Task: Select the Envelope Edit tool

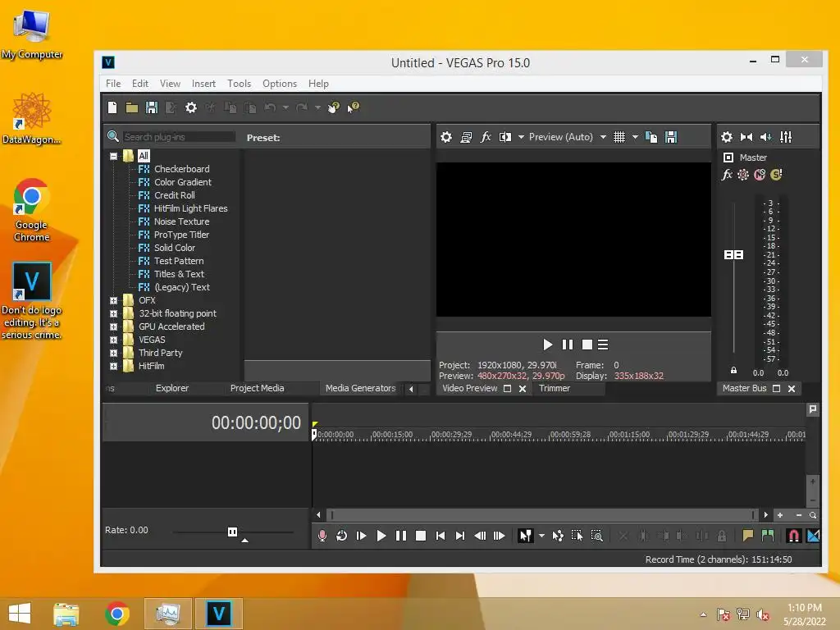Action: (558, 536)
